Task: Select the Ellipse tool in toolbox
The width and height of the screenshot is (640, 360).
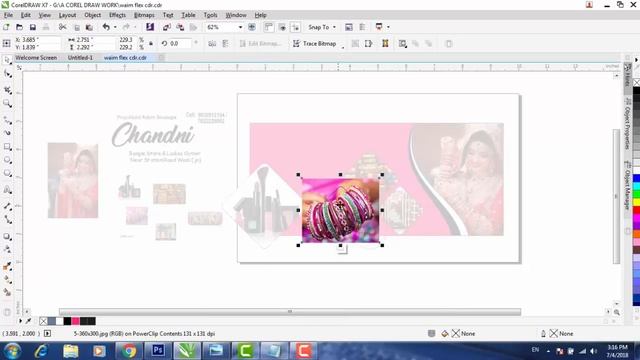Action: click(x=7, y=160)
